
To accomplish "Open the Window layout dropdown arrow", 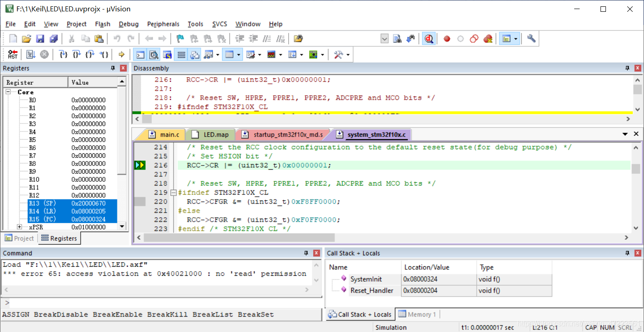I will 516,39.
